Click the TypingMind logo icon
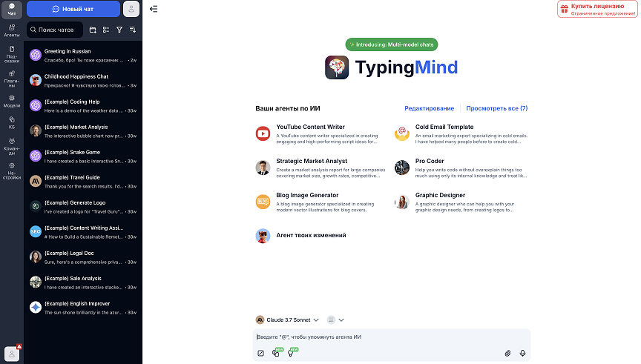This screenshot has height=364, width=641. [x=337, y=67]
